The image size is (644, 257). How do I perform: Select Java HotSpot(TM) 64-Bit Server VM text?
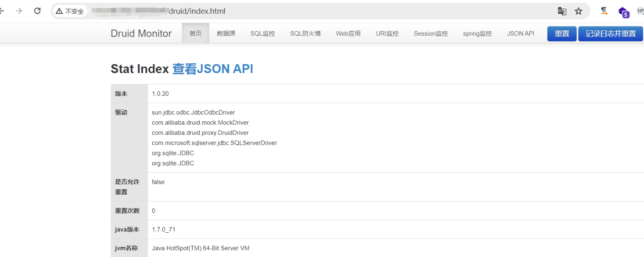[200, 248]
